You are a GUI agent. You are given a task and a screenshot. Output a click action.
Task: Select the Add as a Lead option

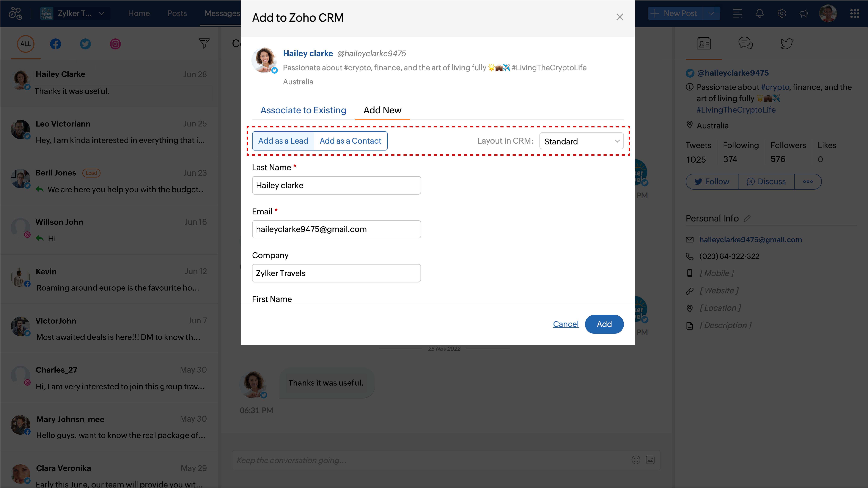pyautogui.click(x=283, y=141)
